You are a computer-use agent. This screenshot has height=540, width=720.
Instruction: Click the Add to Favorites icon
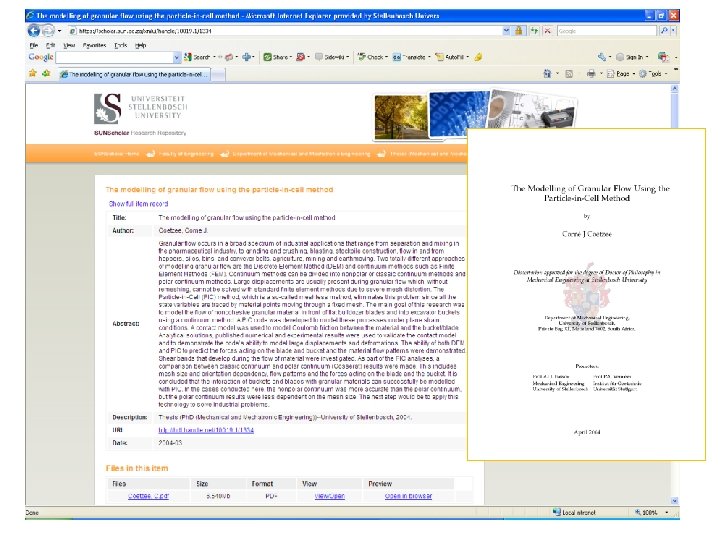[x=46, y=73]
